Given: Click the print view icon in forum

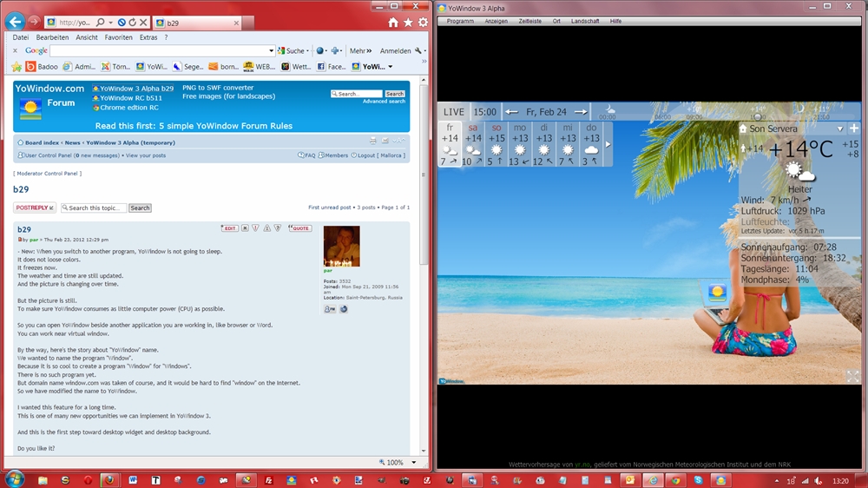Looking at the screenshot, I should pyautogui.click(x=373, y=141).
